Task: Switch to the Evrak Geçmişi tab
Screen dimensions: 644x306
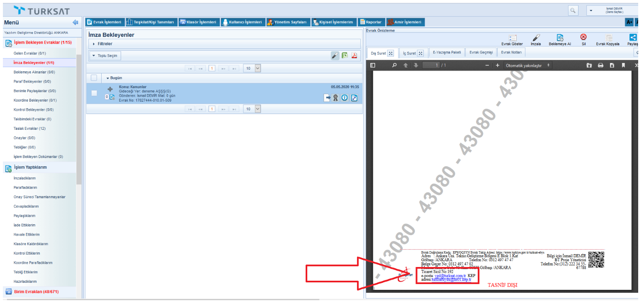Action: (481, 53)
